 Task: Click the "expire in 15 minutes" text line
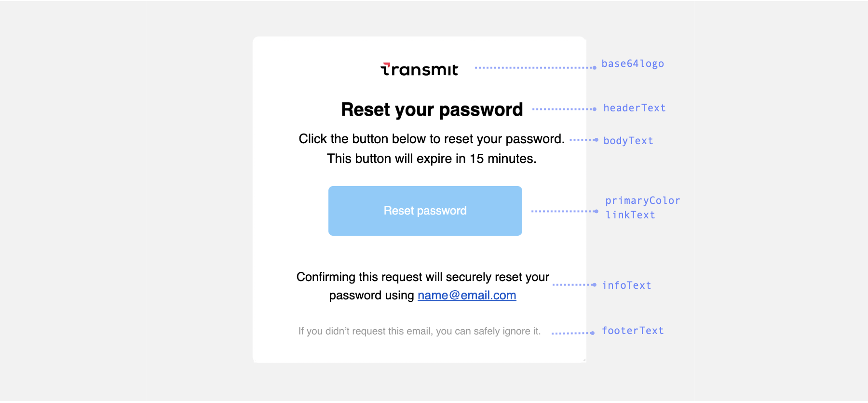pyautogui.click(x=432, y=159)
